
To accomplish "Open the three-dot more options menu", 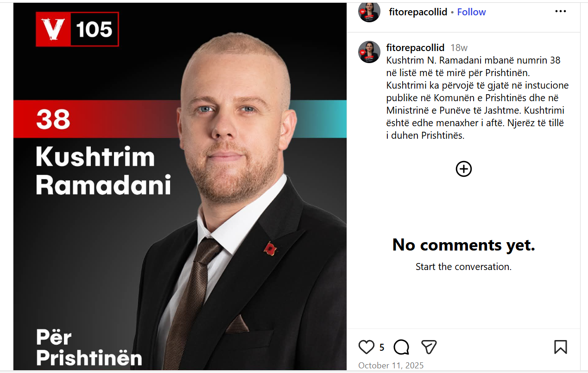I will 561,12.
